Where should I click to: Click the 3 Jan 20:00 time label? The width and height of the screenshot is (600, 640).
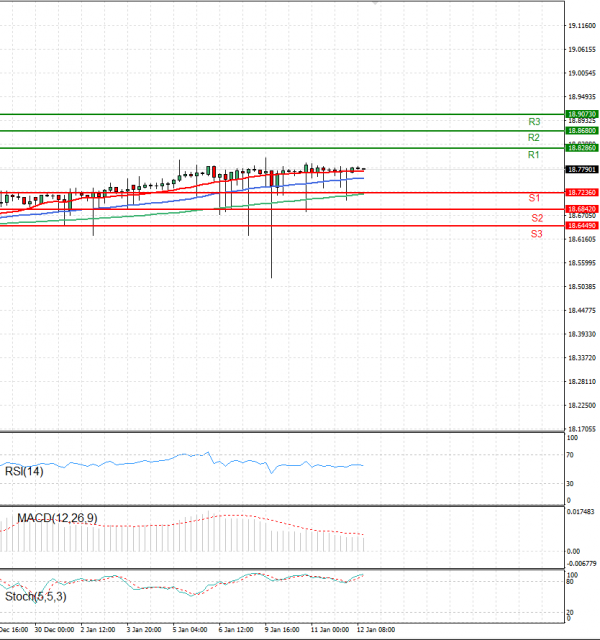(x=144, y=630)
